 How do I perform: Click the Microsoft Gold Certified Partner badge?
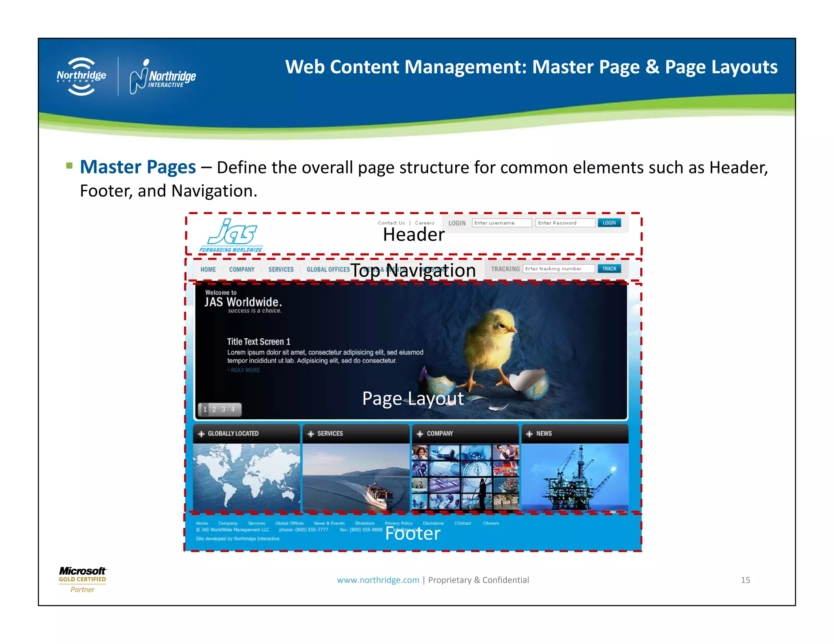coord(83,580)
